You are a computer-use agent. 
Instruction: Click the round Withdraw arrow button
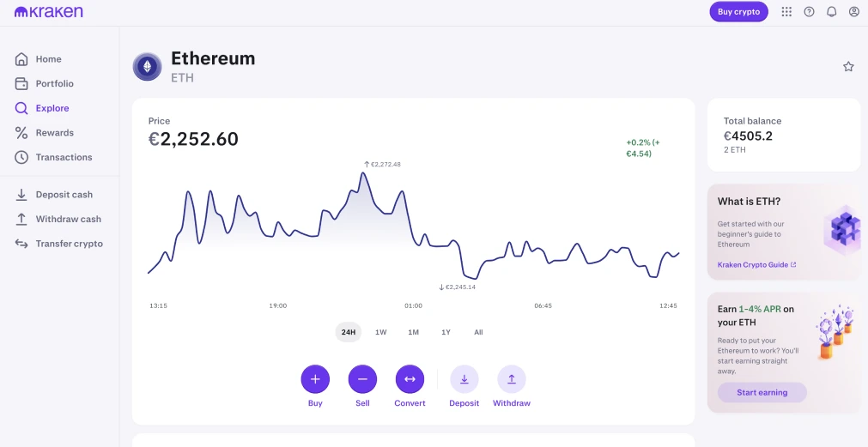pos(512,379)
